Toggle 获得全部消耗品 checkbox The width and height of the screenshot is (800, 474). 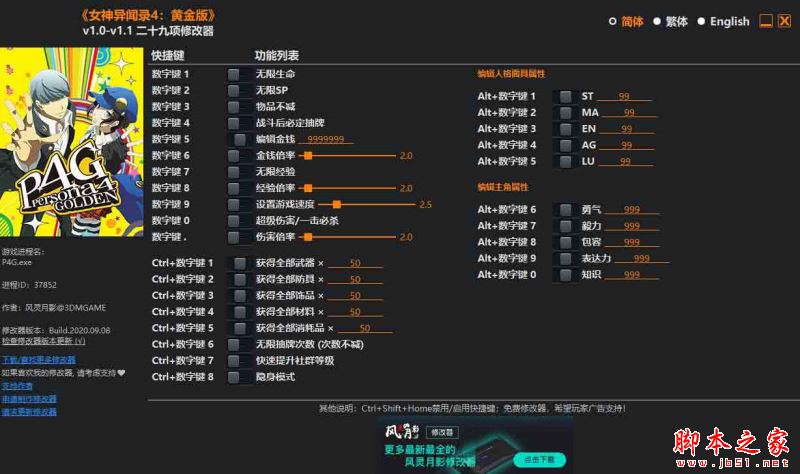click(x=239, y=328)
